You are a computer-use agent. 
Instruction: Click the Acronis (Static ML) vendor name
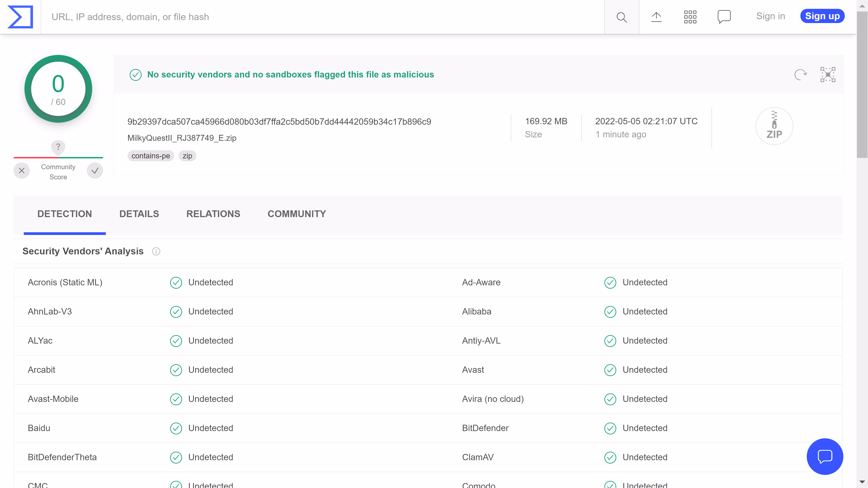click(65, 283)
